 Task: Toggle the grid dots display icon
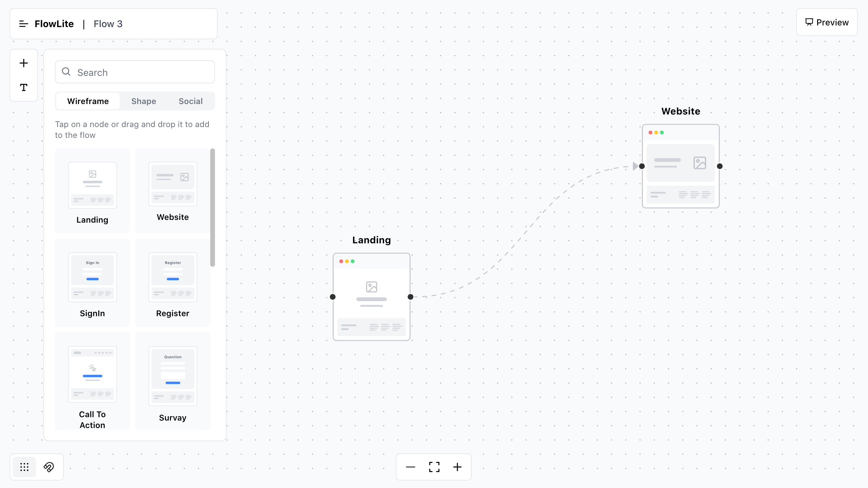pos(24,467)
